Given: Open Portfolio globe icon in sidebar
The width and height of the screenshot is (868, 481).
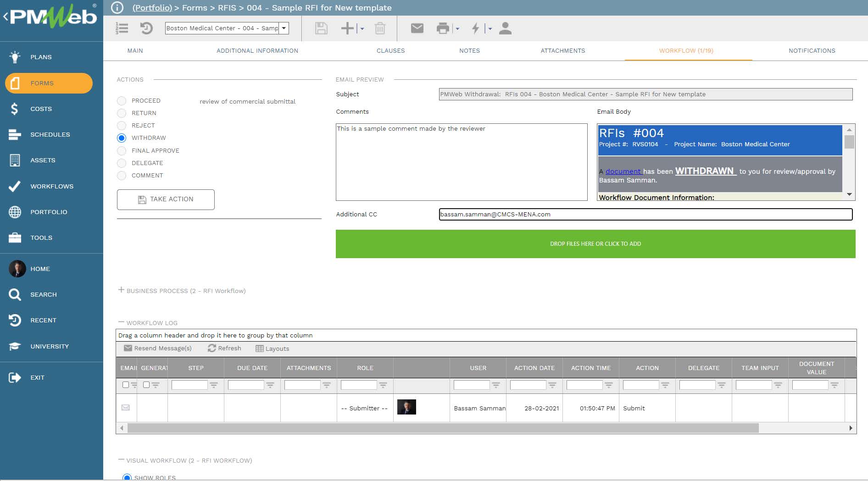Looking at the screenshot, I should point(15,212).
